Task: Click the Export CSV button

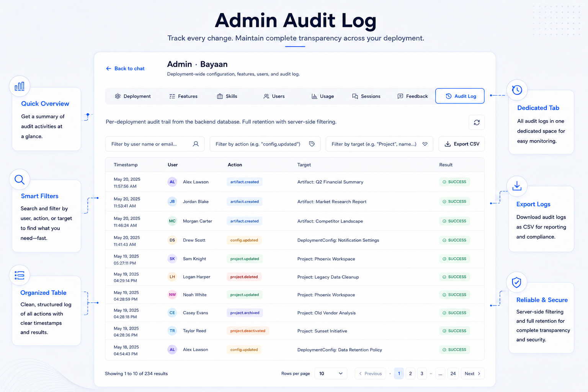Action: 462,144
